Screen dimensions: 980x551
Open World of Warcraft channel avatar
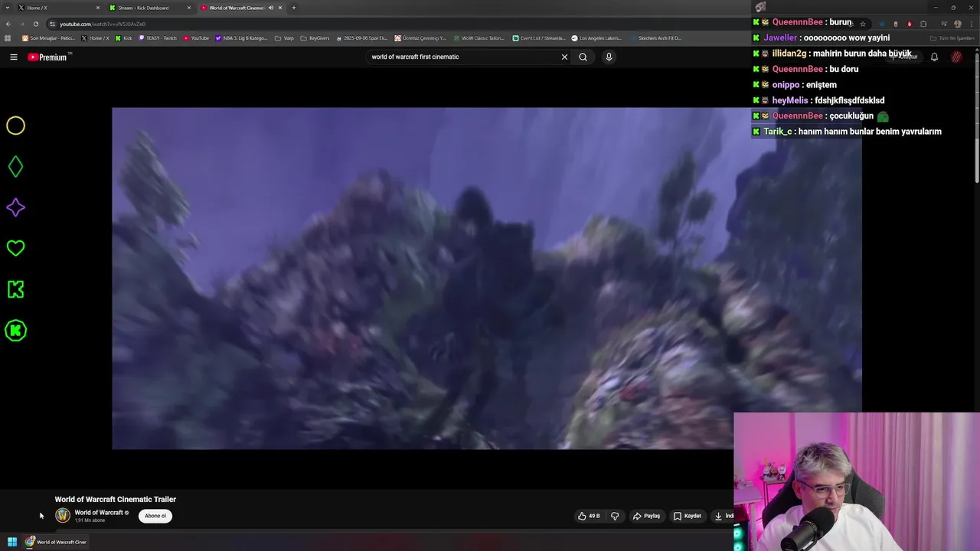point(63,516)
